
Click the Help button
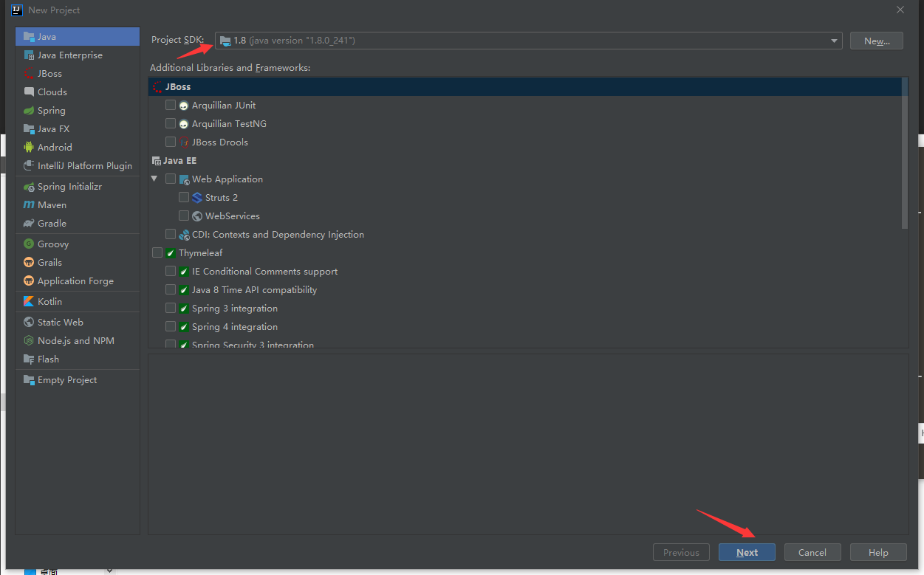tap(878, 552)
